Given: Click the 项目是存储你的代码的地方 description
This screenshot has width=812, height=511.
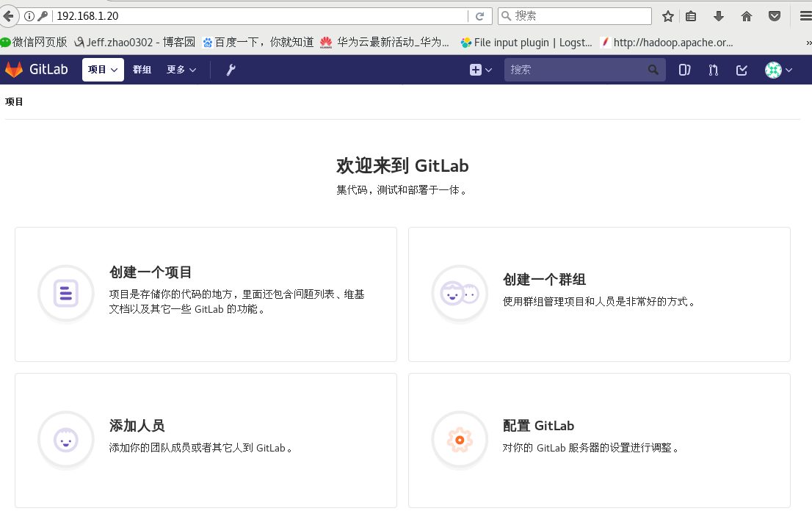Looking at the screenshot, I should [236, 301].
